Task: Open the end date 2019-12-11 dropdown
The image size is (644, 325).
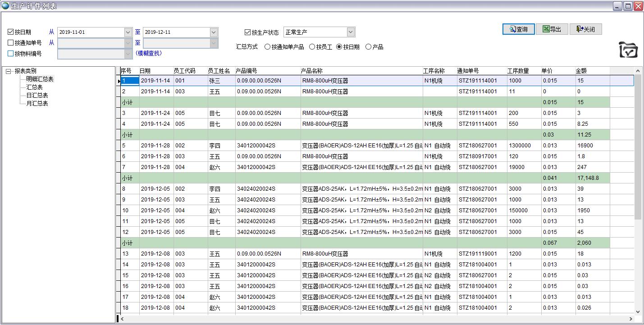Action: click(x=214, y=32)
